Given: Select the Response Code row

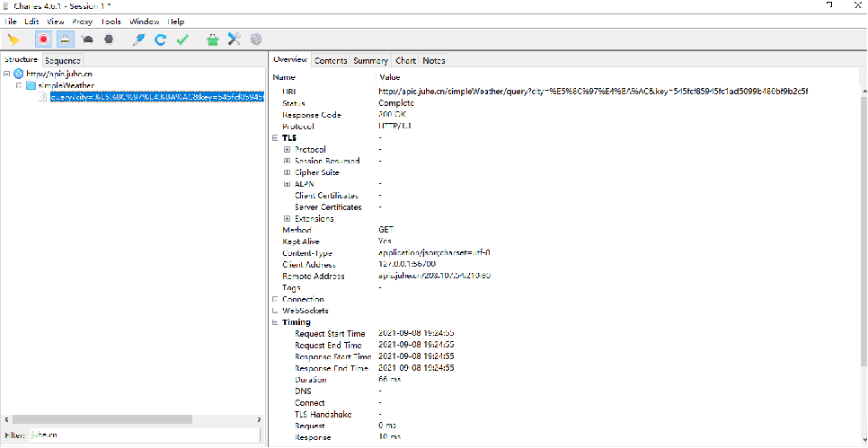Looking at the screenshot, I should 564,115.
